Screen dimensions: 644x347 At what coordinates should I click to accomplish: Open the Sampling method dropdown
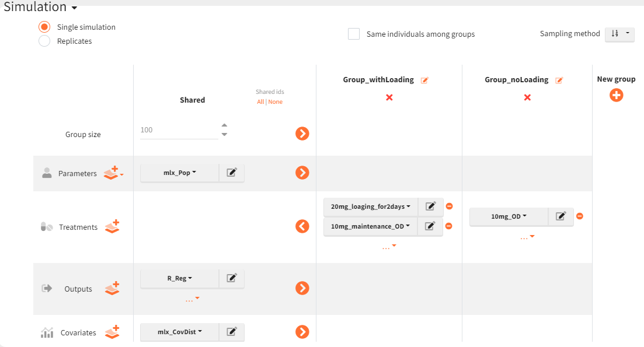click(x=619, y=34)
